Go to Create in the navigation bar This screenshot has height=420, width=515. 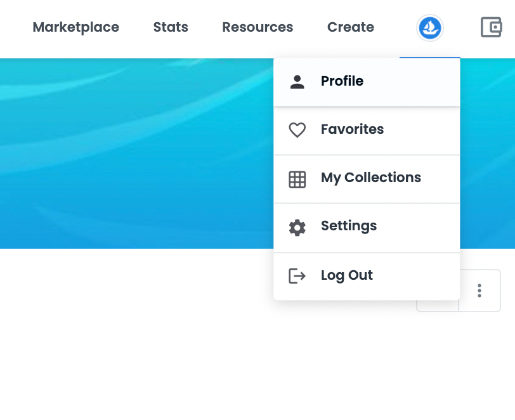coord(351,27)
